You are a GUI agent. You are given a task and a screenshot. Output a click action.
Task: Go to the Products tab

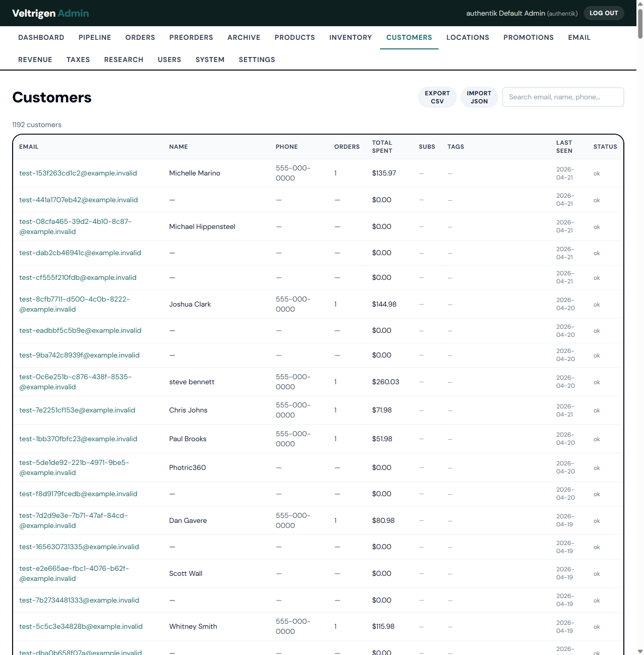coord(295,37)
